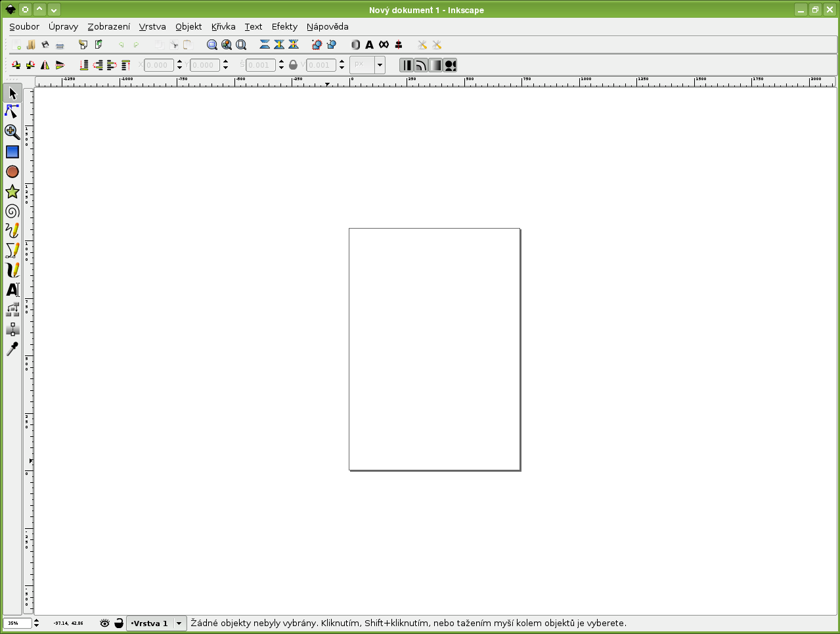The image size is (840, 634).
Task: Click the New document icon
Action: tap(16, 45)
